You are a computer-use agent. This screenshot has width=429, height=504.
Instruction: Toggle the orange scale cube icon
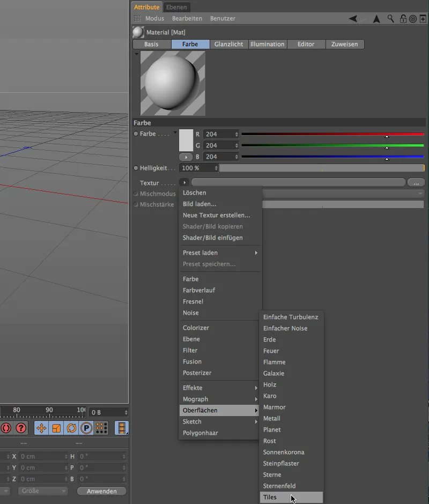click(56, 428)
